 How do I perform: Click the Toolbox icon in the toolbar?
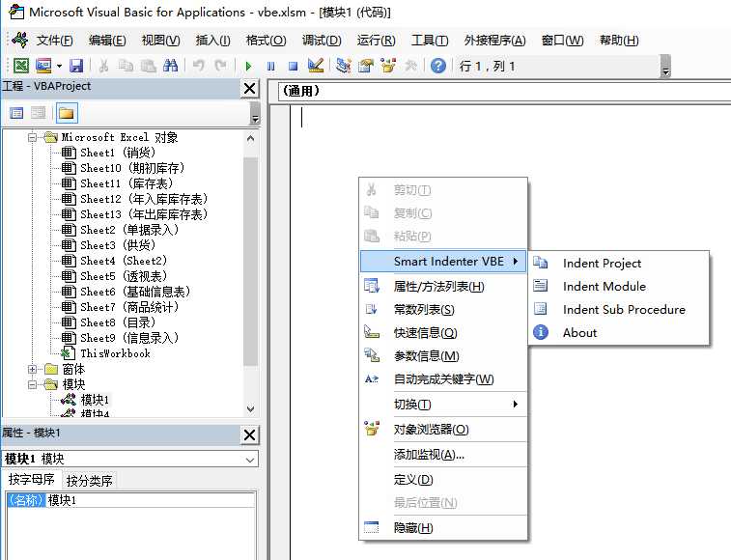(x=410, y=66)
